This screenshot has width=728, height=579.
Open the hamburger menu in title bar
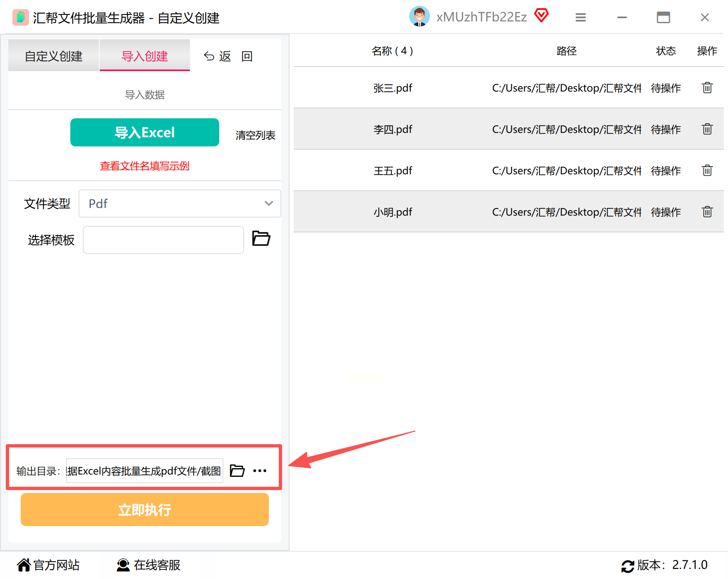pos(581,17)
